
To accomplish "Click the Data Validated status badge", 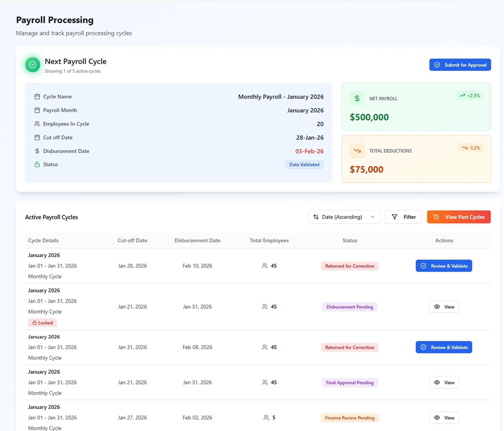I will pos(304,165).
